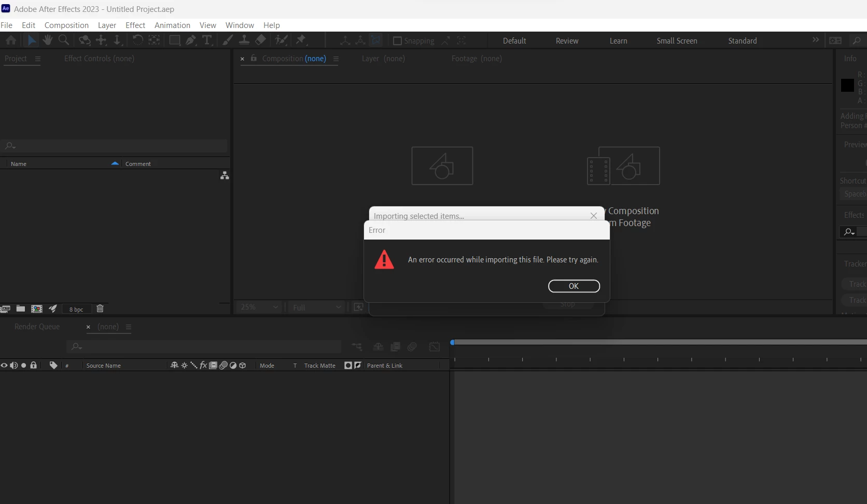Select the Eraser tool
Screen dimensions: 867x504
click(x=260, y=40)
